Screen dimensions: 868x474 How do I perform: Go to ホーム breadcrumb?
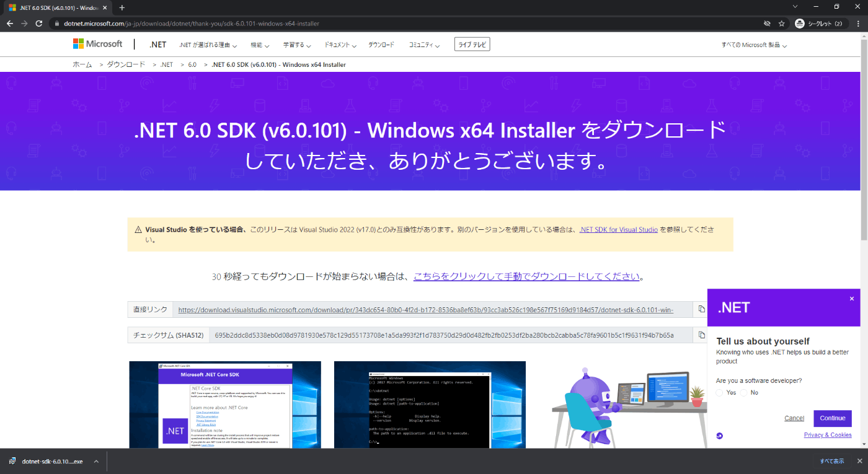(82, 64)
